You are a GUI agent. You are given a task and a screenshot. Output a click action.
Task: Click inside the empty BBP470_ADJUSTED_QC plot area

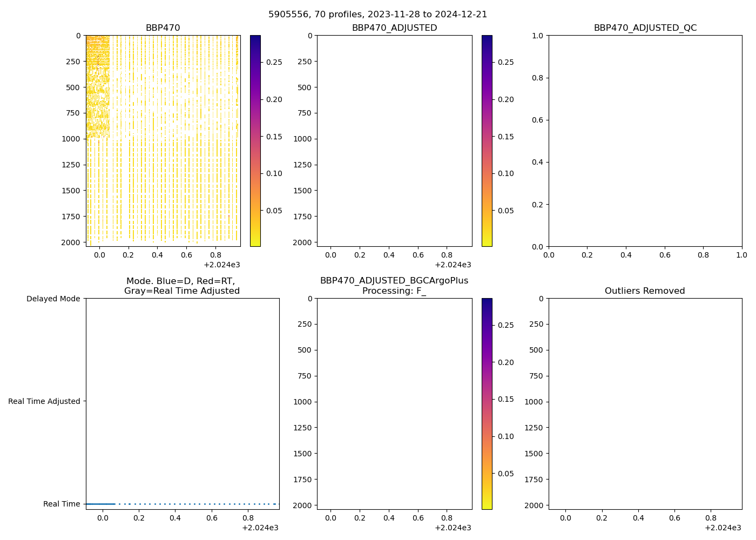(645, 140)
